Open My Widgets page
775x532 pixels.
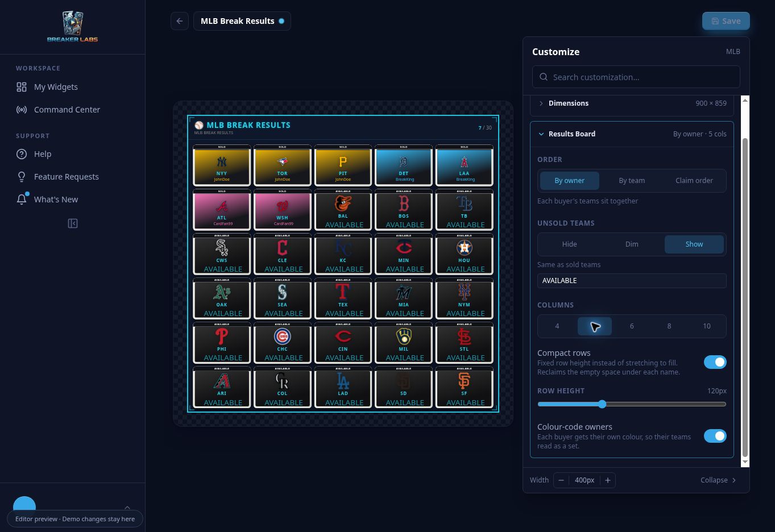[56, 87]
